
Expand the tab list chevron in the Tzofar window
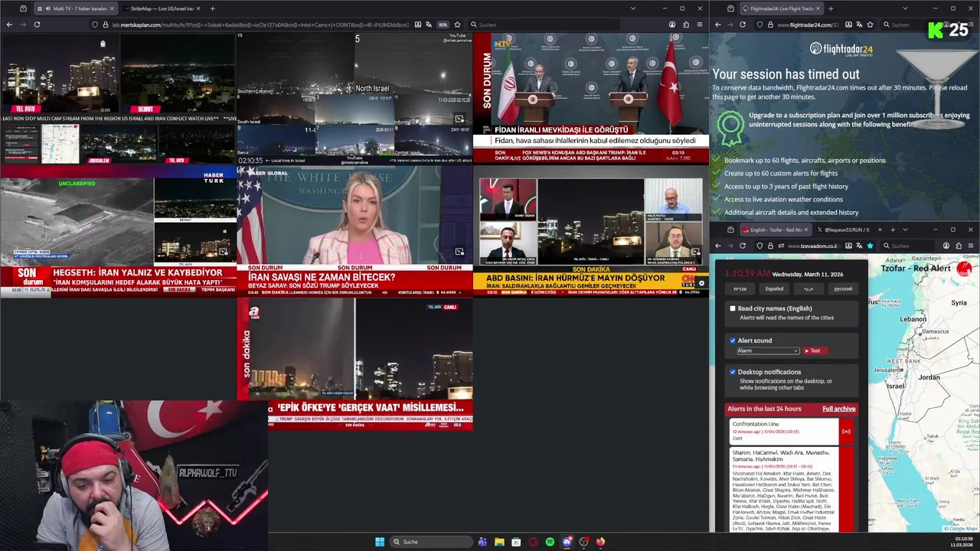coord(905,230)
